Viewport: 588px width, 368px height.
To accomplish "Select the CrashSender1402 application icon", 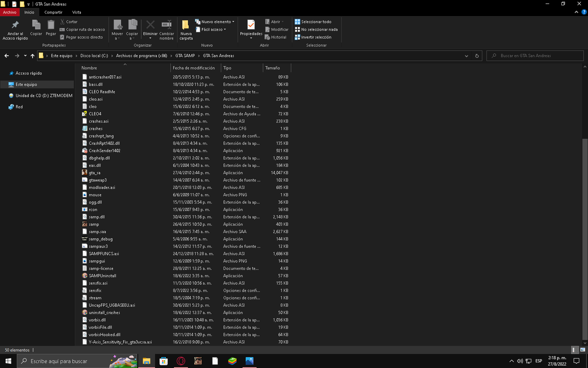I will click(85, 150).
